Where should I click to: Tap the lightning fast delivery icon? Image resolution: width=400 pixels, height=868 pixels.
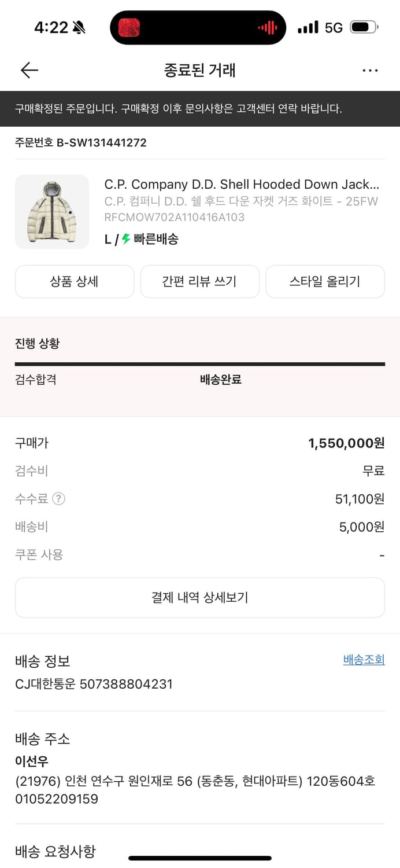click(x=127, y=239)
